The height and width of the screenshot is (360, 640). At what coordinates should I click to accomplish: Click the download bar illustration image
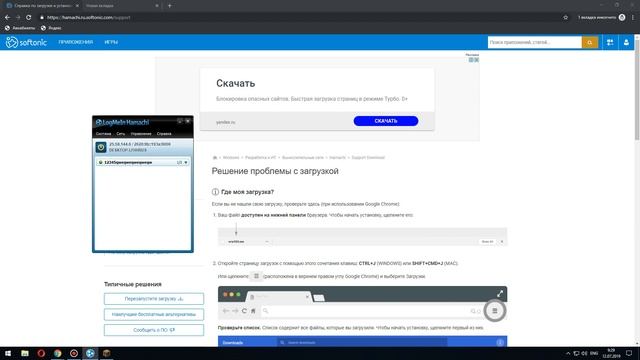click(x=362, y=237)
